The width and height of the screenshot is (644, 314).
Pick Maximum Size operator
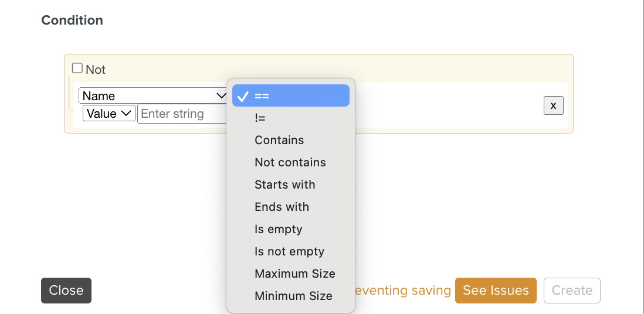coord(294,274)
